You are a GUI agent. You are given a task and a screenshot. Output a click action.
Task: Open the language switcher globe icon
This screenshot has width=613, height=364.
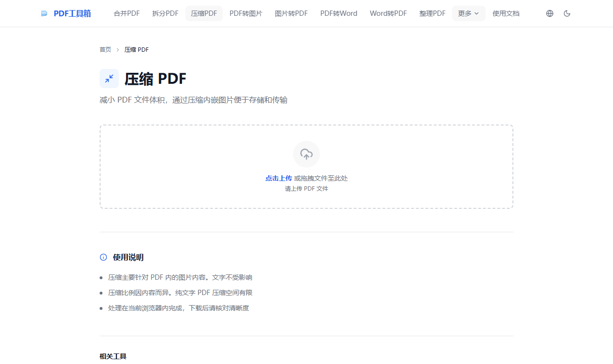pos(550,13)
